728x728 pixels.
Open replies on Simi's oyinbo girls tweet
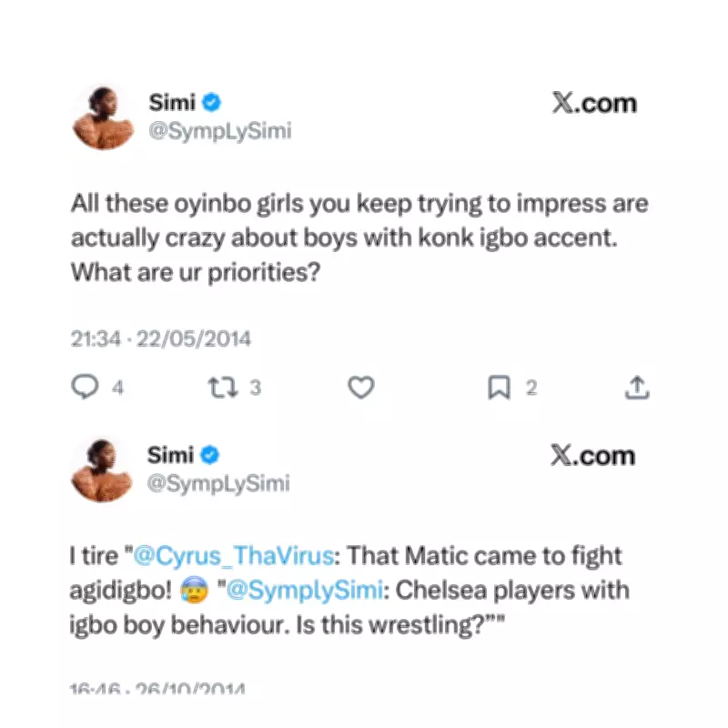84,386
